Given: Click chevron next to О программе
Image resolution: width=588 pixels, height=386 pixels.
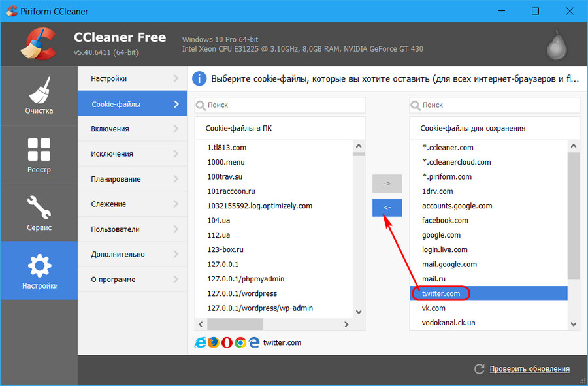Looking at the screenshot, I should tap(176, 279).
